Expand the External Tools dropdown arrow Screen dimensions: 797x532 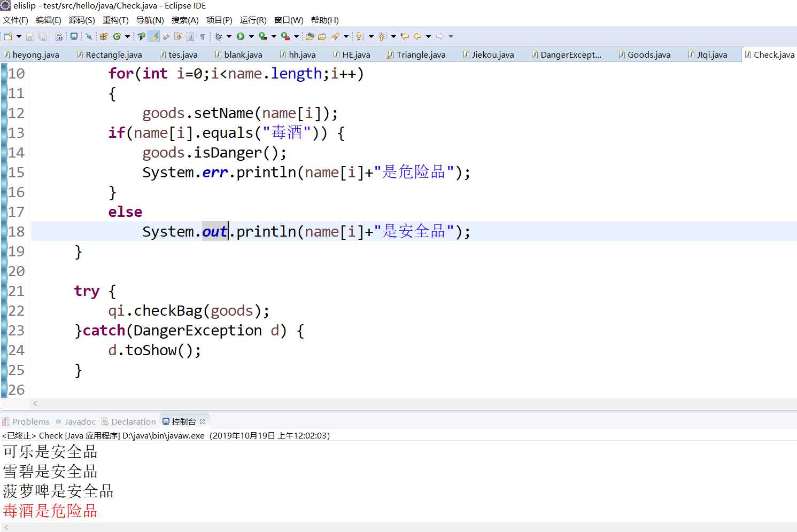[x=297, y=36]
